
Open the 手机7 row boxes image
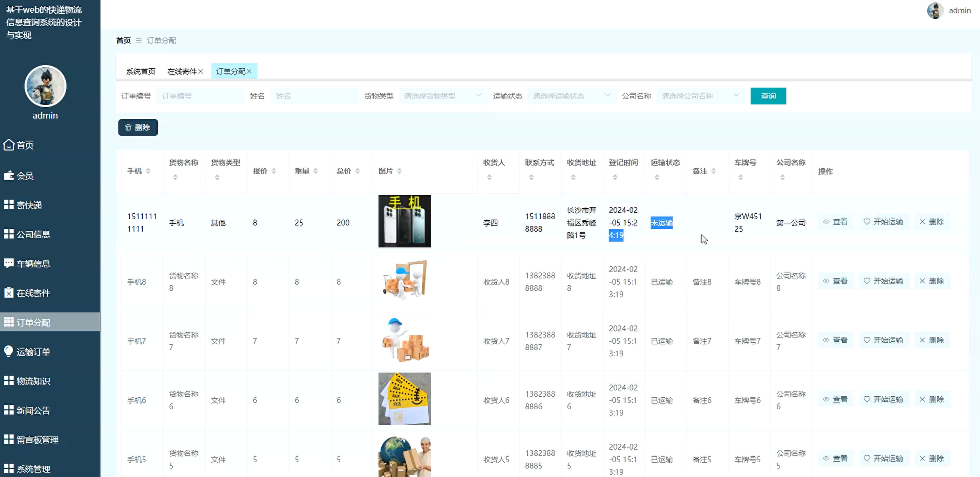click(x=404, y=340)
